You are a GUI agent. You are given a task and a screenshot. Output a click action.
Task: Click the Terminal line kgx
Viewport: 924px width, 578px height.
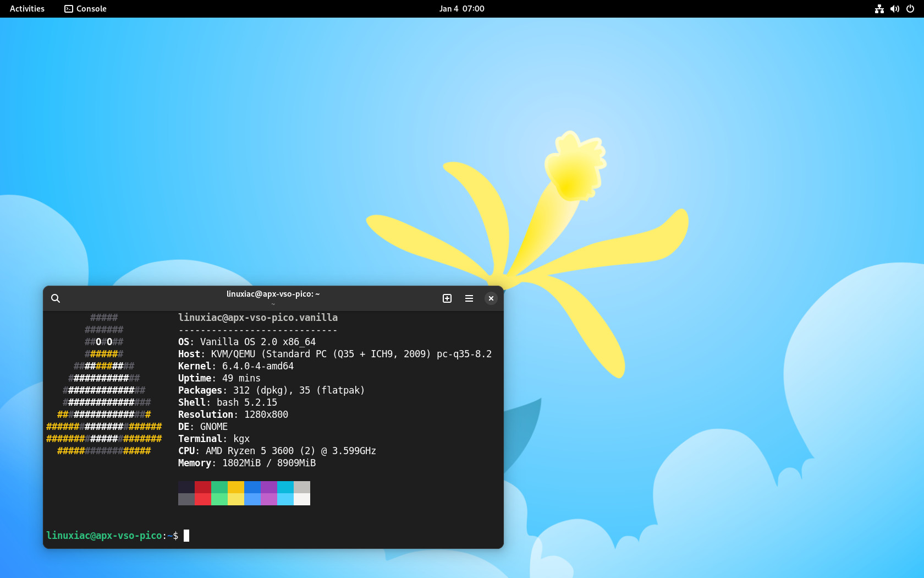214,439
